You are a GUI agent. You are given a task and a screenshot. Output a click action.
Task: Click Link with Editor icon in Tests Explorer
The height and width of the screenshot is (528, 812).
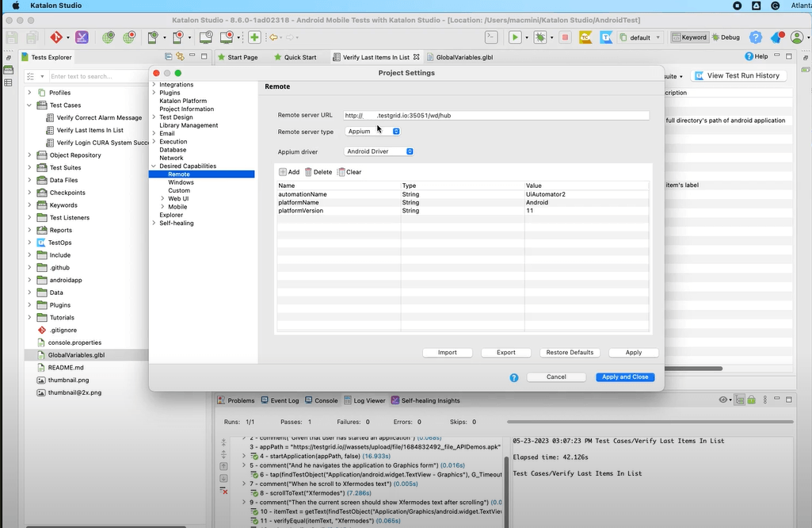pyautogui.click(x=180, y=56)
